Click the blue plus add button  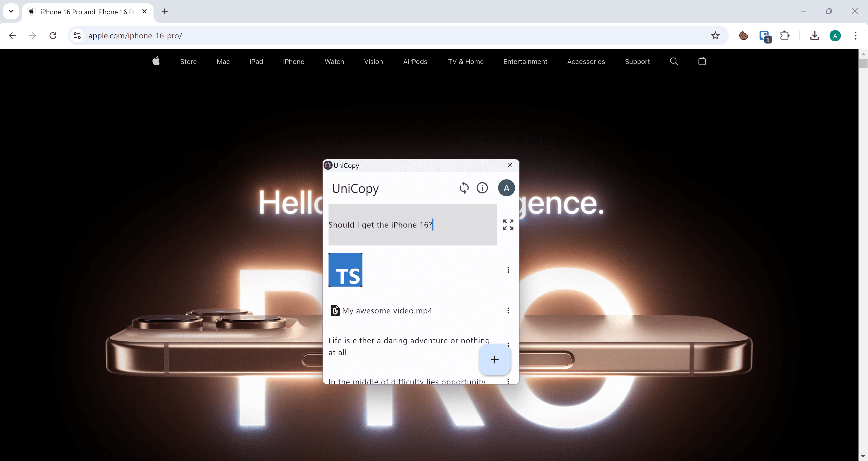[494, 359]
